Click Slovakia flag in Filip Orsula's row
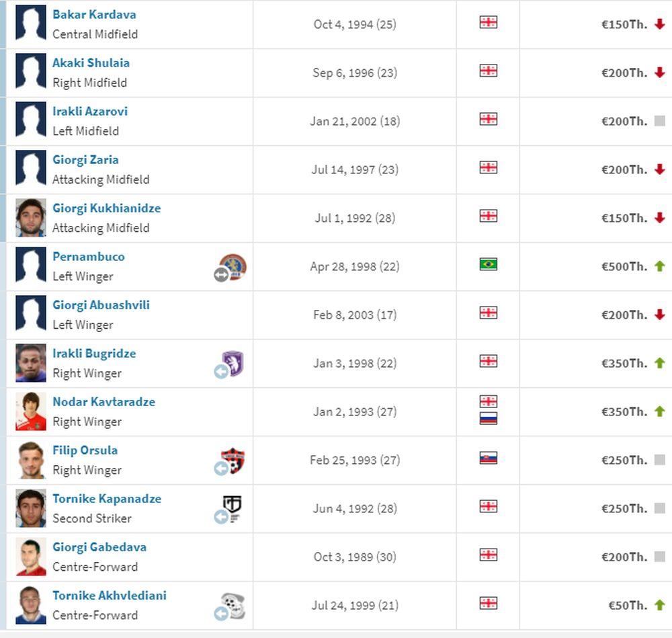Image resolution: width=672 pixels, height=638 pixels. 489,458
